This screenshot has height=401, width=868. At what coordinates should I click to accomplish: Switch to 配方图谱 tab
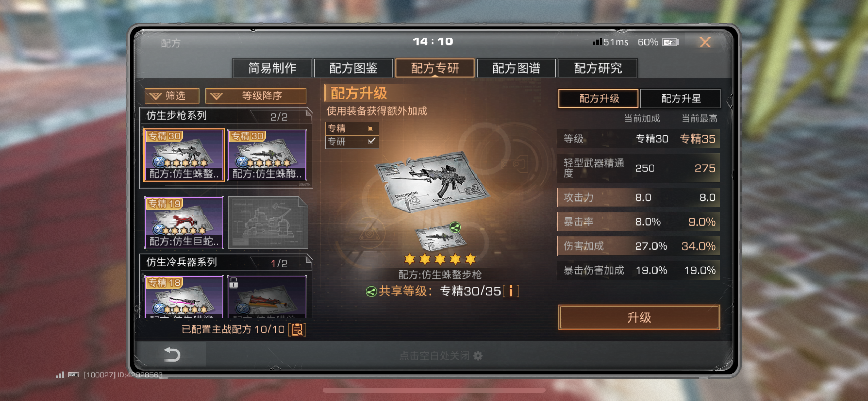click(516, 68)
